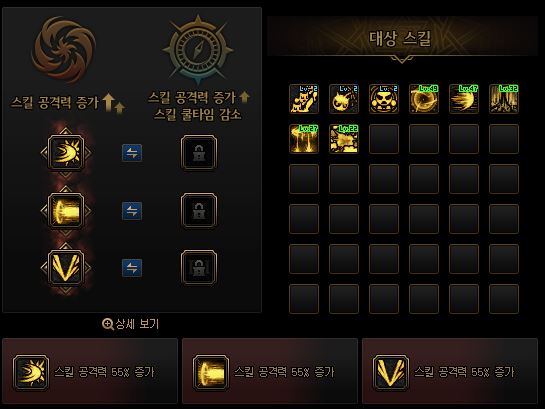This screenshot has width=545, height=409.
Task: Select the Lv.49 vortex target skill
Action: click(424, 99)
